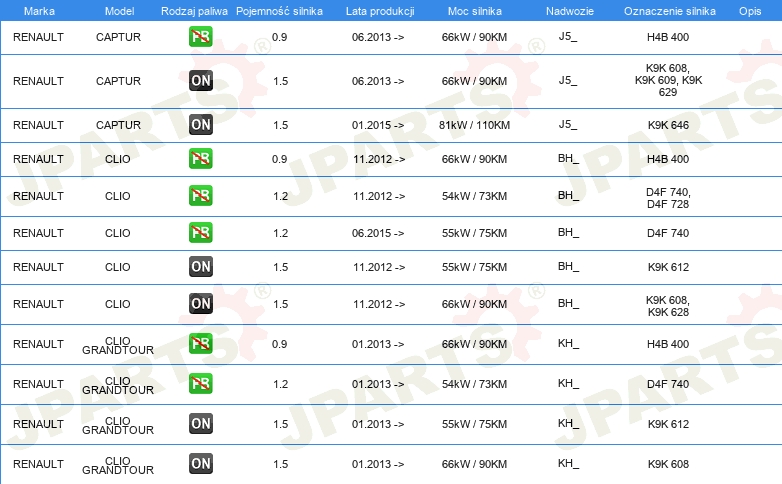Select the '81kW / 110KM' power cell
This screenshot has width=782, height=484.
(x=474, y=125)
